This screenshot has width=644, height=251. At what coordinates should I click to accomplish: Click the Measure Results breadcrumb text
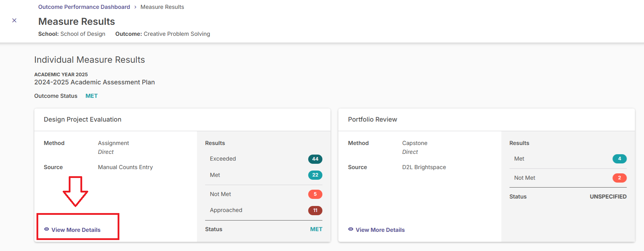[x=162, y=7]
